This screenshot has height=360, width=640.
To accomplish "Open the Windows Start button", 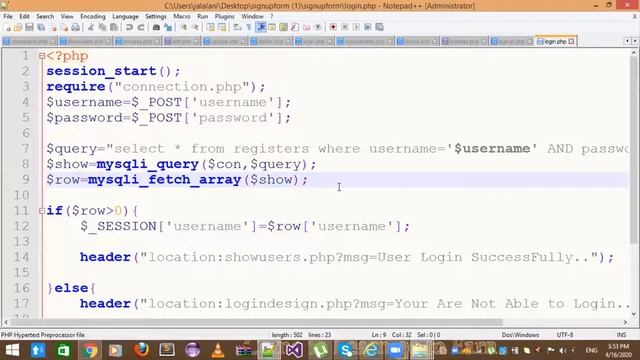I will [x=12, y=350].
